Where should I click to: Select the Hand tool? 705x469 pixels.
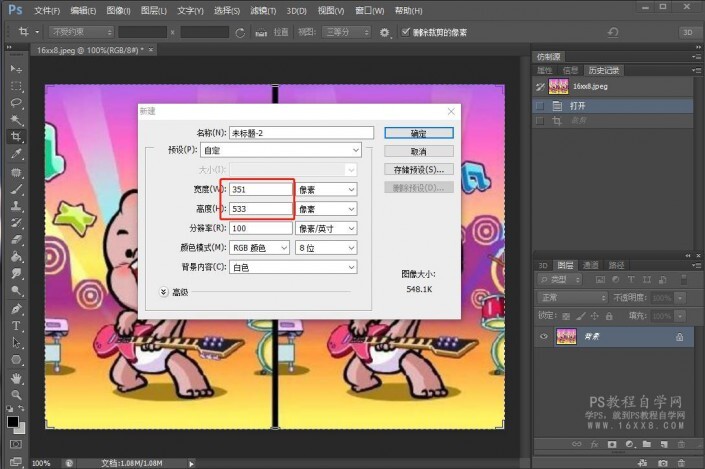(x=16, y=378)
